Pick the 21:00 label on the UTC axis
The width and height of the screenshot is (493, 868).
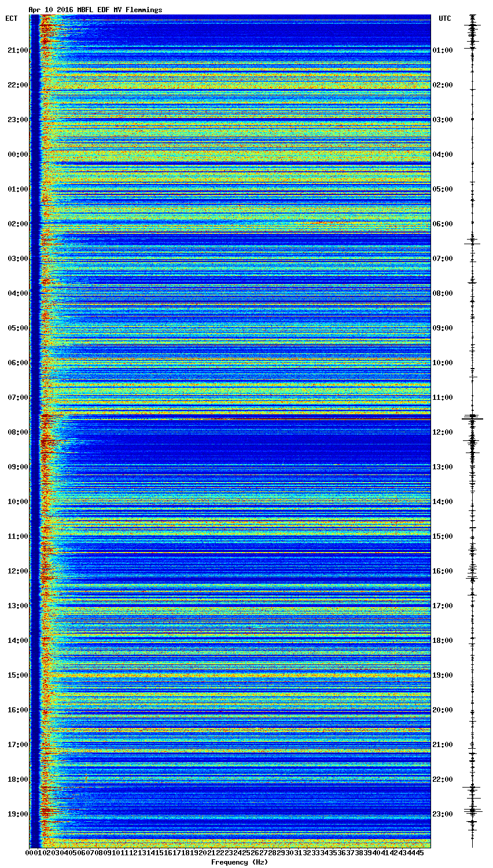coord(443,745)
